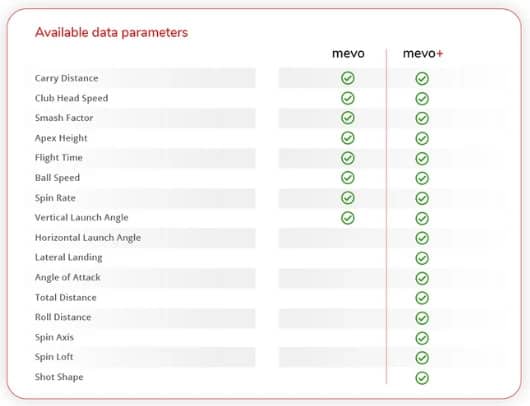Select the mevo column header

click(x=348, y=53)
